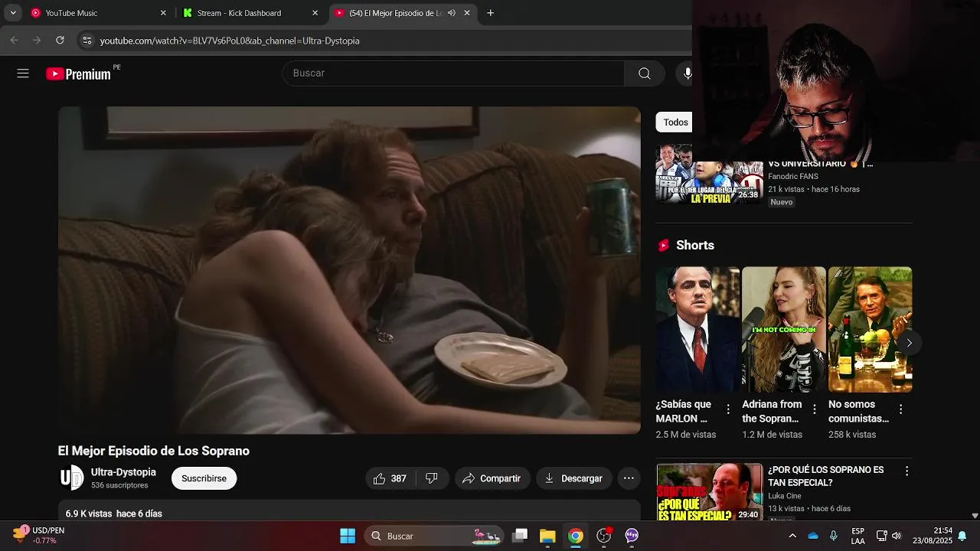Open the OneDrive cloud tray icon
This screenshot has width=980, height=551.
813,536
